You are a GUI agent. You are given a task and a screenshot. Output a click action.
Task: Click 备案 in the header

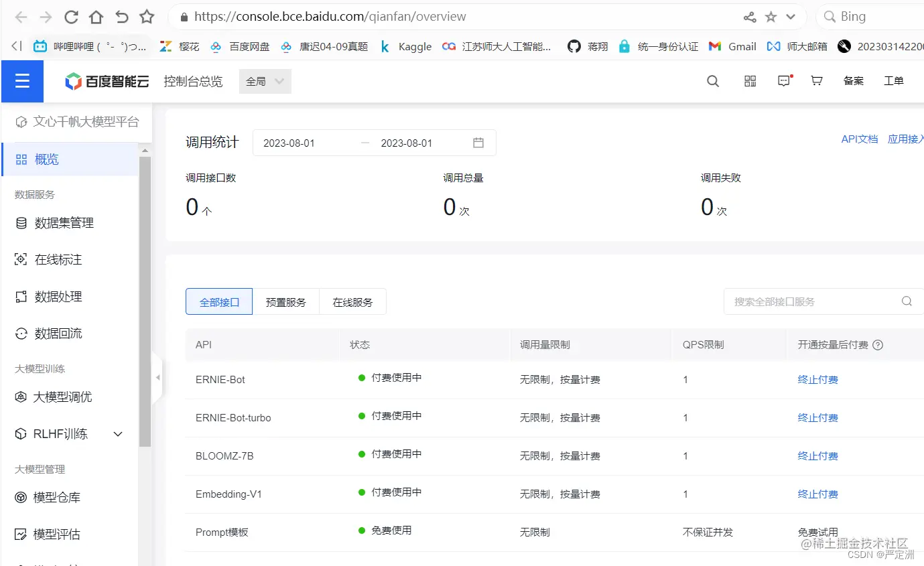[x=854, y=81]
